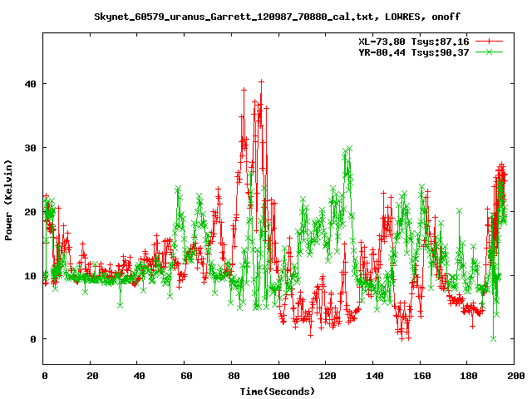Click x-axis tick label 60
The height and width of the screenshot is (399, 532).
click(x=186, y=376)
